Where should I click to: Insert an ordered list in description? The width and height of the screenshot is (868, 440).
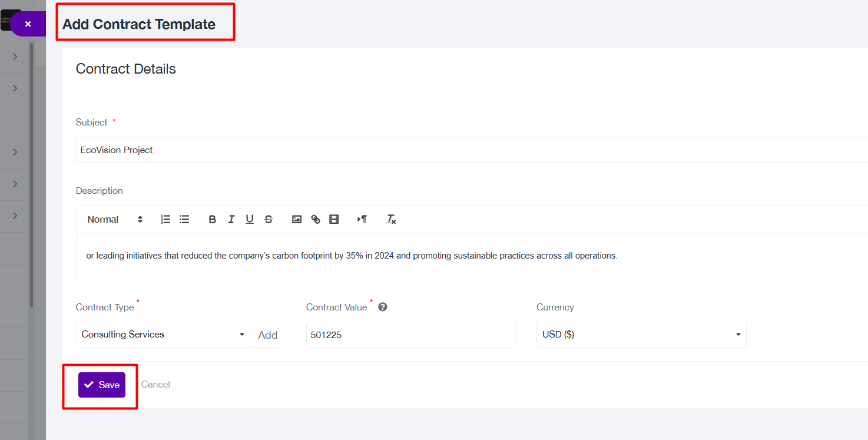[x=165, y=219]
